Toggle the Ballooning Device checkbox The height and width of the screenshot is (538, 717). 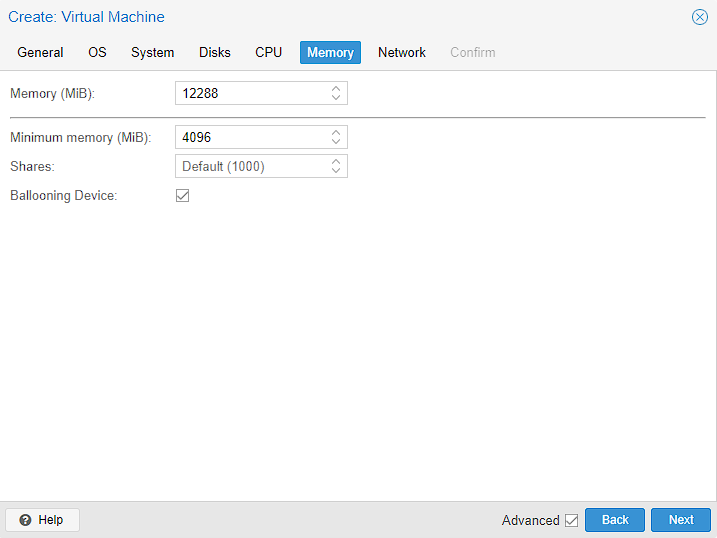pos(182,196)
